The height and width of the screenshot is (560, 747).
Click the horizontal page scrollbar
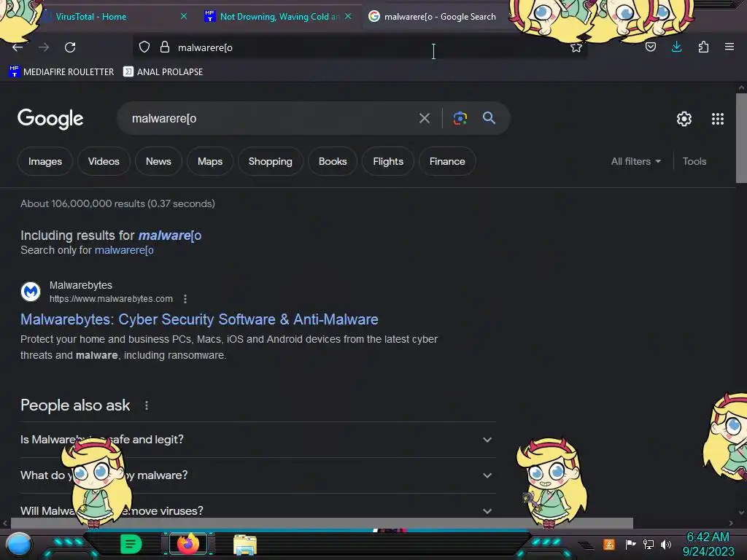pyautogui.click(x=322, y=523)
